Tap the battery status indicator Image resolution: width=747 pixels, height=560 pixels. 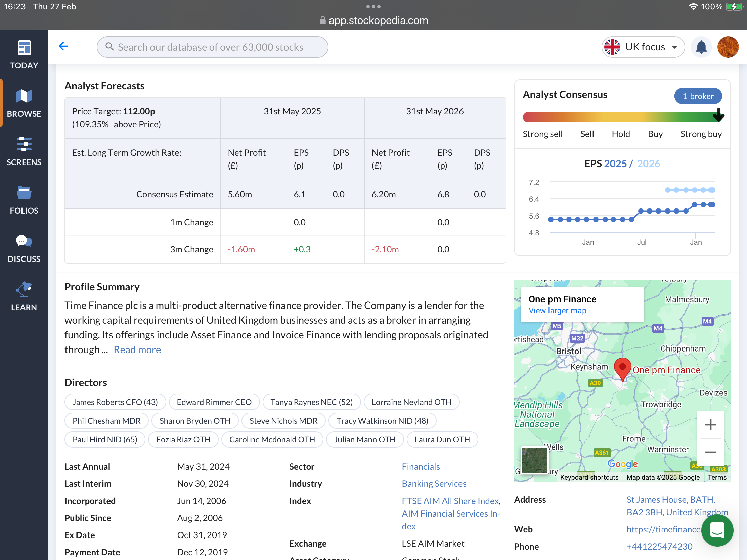pyautogui.click(x=734, y=7)
